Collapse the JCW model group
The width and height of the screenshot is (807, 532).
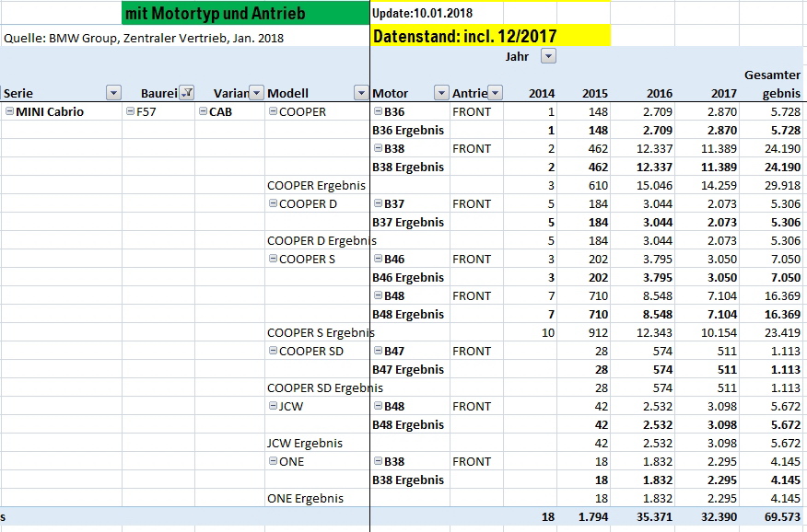click(274, 406)
